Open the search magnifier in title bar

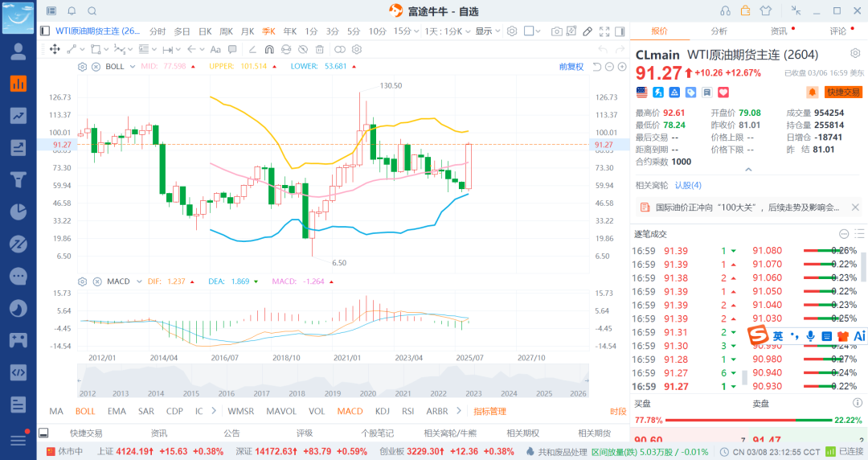[92, 11]
